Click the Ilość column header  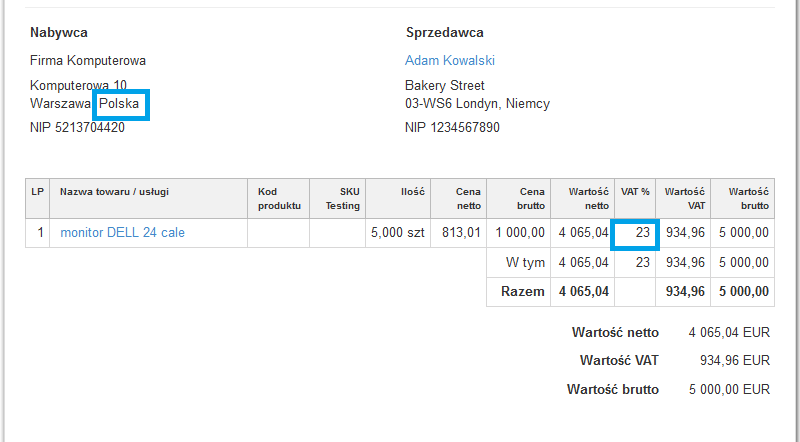414,191
